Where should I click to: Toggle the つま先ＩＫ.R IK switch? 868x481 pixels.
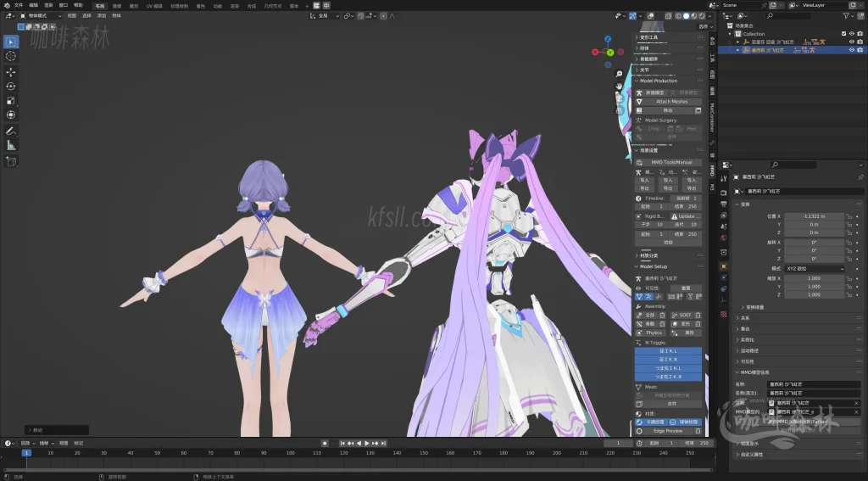(668, 377)
